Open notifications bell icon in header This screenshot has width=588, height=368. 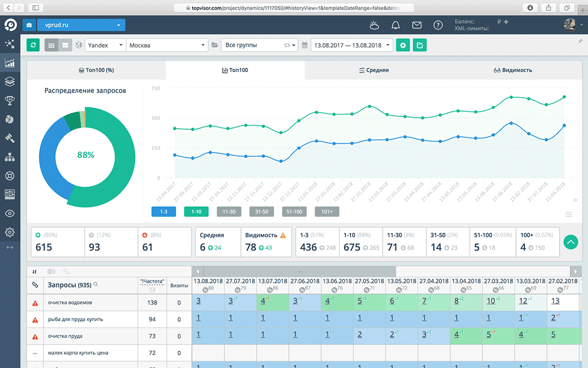pos(395,25)
